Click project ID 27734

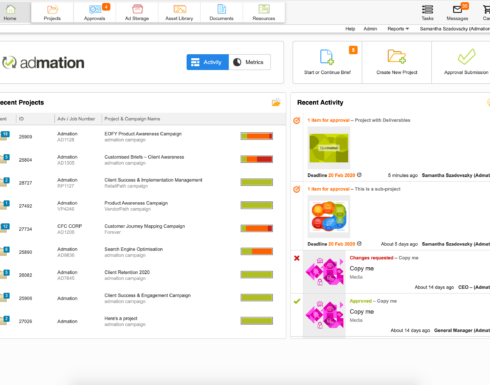pyautogui.click(x=25, y=229)
